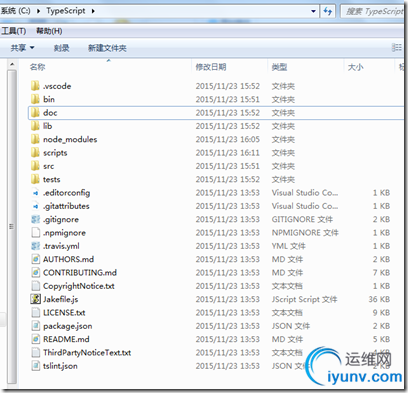This screenshot has width=408, height=393.
Task: Click the ThirdPartyNoticeText.txt file icon
Action: pyautogui.click(x=35, y=353)
